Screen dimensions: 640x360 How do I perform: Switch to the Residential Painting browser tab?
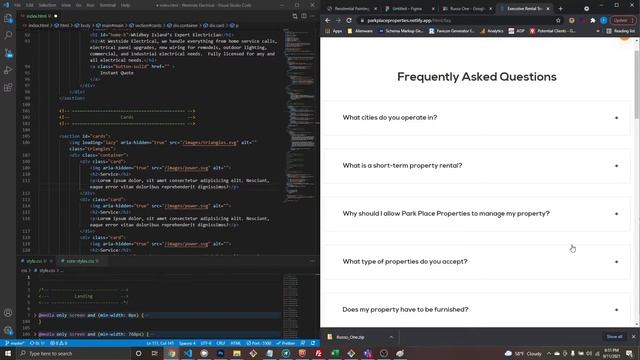pos(351,9)
